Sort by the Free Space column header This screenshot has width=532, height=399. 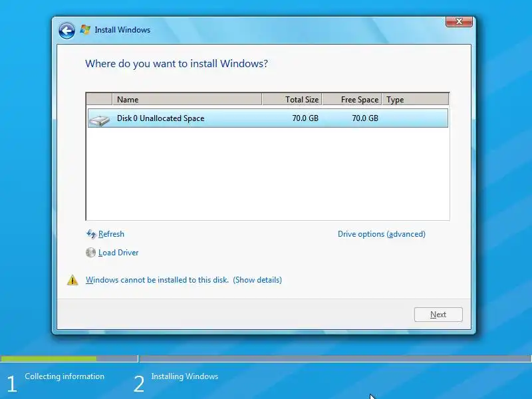(352, 99)
